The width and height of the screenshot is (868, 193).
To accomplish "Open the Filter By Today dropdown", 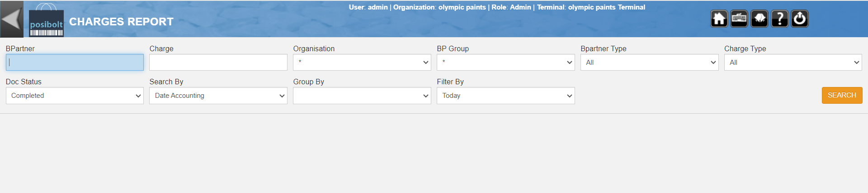I will 506,96.
